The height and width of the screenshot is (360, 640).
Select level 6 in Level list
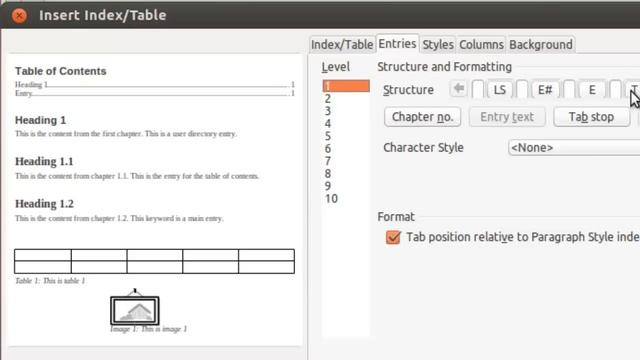(x=346, y=149)
